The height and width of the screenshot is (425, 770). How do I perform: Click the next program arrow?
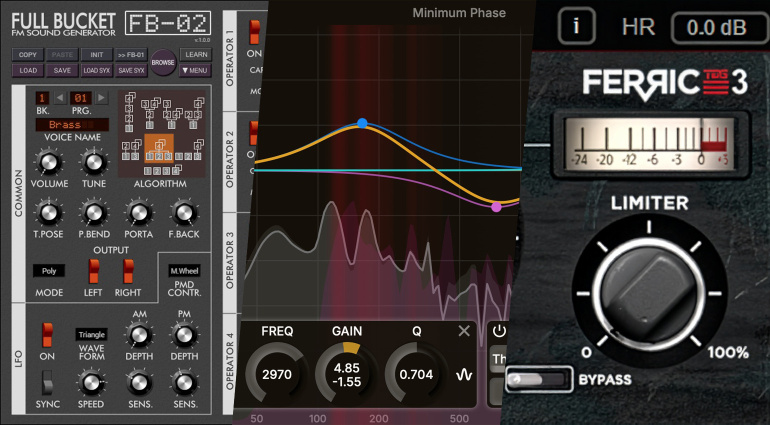(x=103, y=98)
